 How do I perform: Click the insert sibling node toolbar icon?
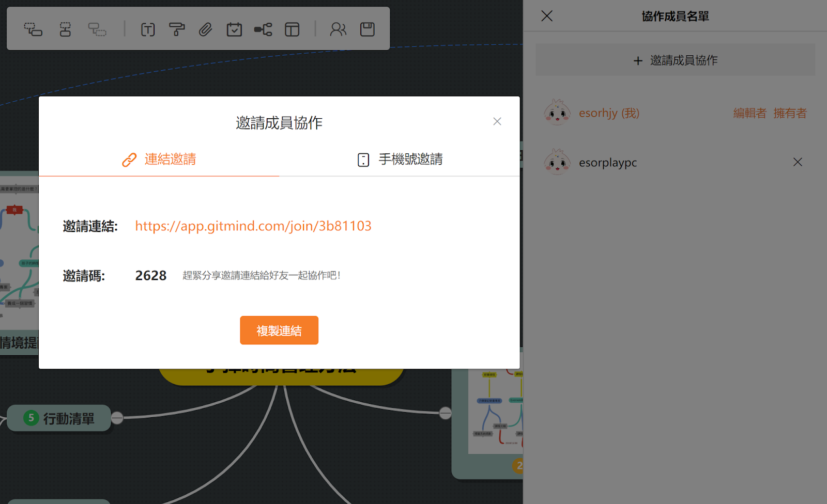[65, 29]
